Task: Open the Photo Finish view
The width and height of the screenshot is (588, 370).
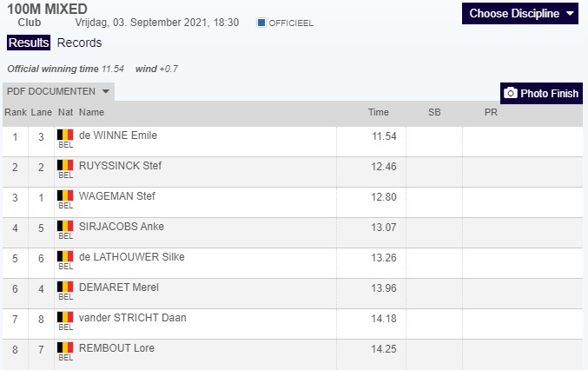Action: [541, 93]
